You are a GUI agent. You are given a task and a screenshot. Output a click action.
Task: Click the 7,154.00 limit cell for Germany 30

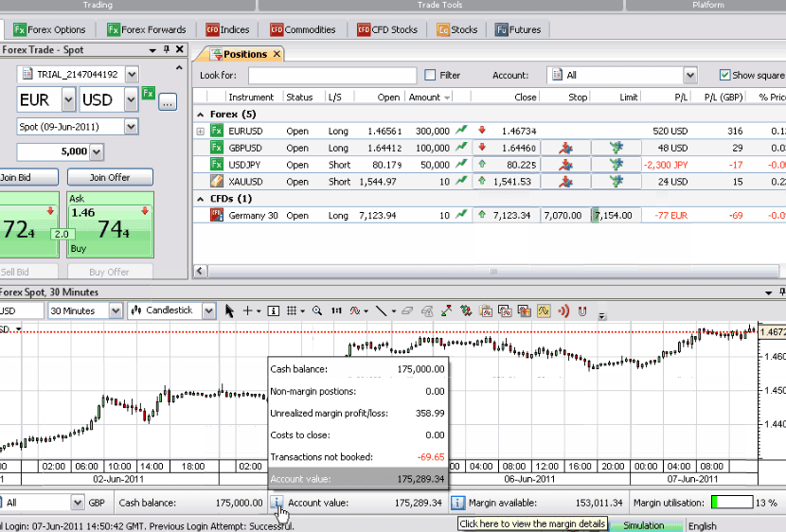click(616, 216)
